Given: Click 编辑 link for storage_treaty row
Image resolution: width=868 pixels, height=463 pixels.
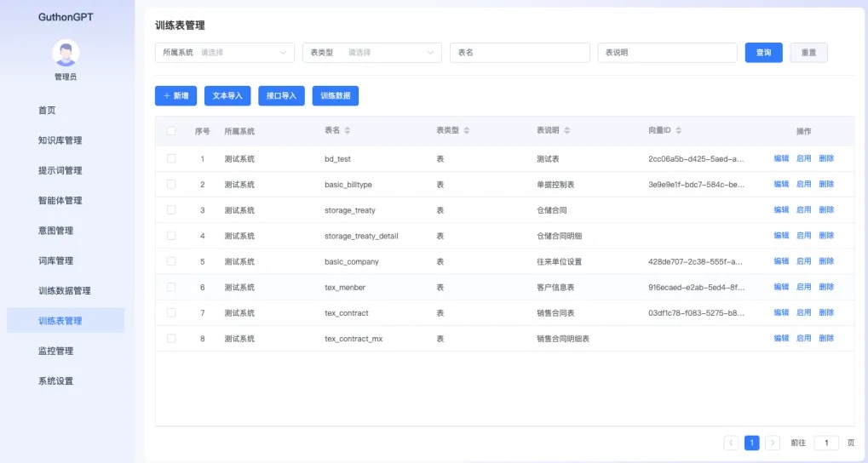Looking at the screenshot, I should 781,209.
